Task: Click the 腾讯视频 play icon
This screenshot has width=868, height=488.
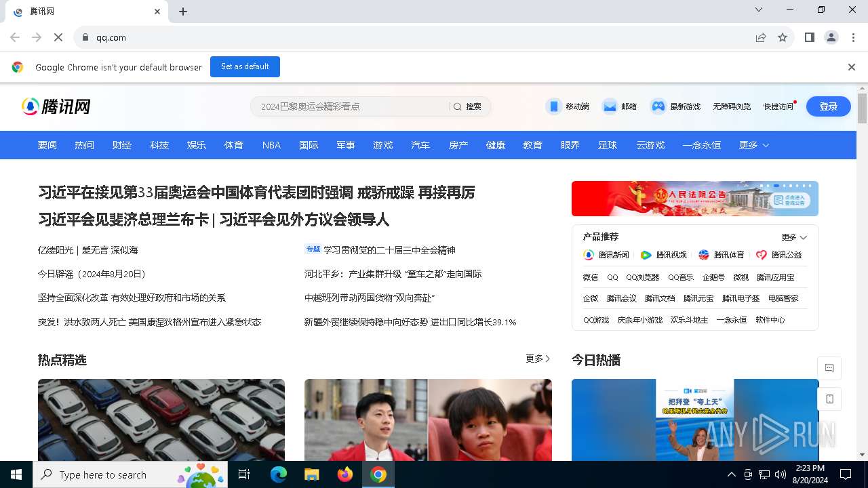Action: coord(646,255)
